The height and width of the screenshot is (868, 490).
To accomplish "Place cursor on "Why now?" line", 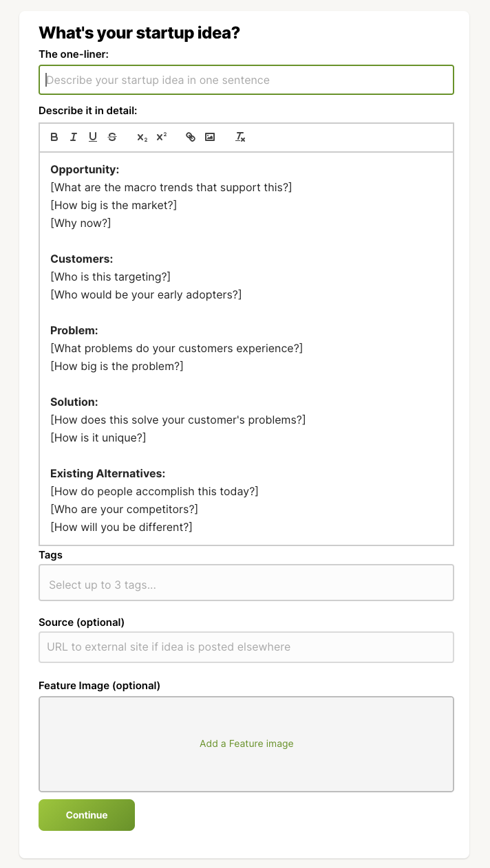I will (x=81, y=223).
